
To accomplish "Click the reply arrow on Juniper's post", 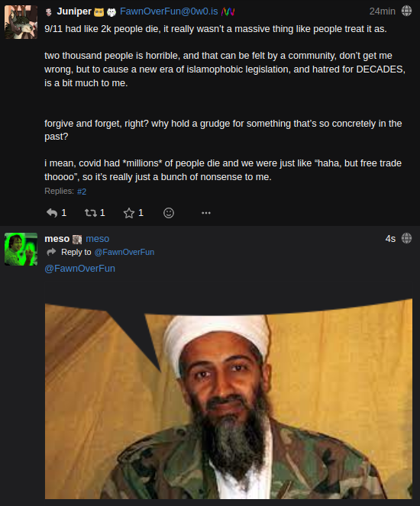I will 52,213.
